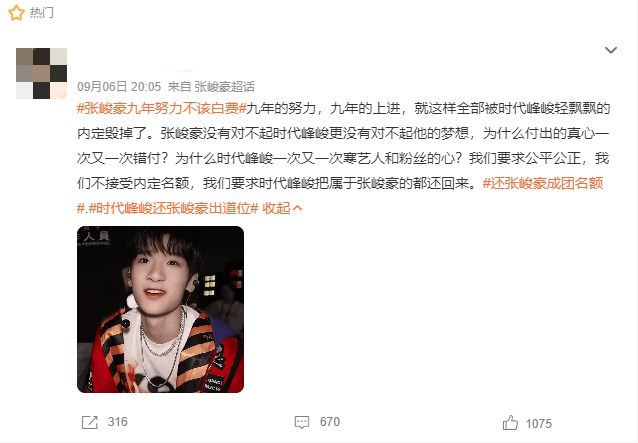The height and width of the screenshot is (443, 638).
Task: Click the repost share arrow icon
Action: pyautogui.click(x=90, y=422)
